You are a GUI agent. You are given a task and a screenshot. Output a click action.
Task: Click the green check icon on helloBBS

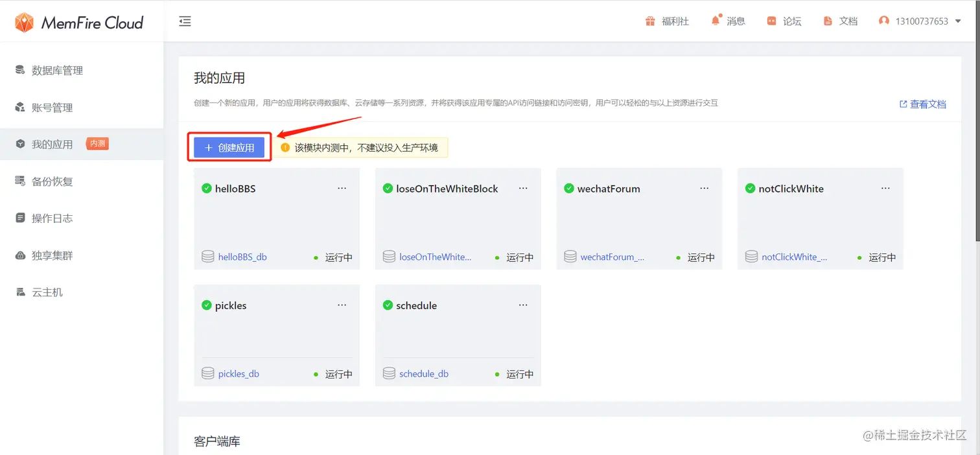(207, 188)
